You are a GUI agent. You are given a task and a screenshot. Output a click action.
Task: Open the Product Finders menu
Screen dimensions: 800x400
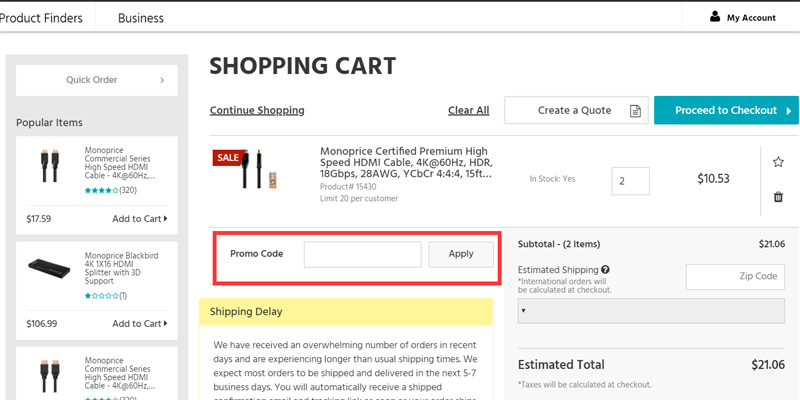click(41, 18)
